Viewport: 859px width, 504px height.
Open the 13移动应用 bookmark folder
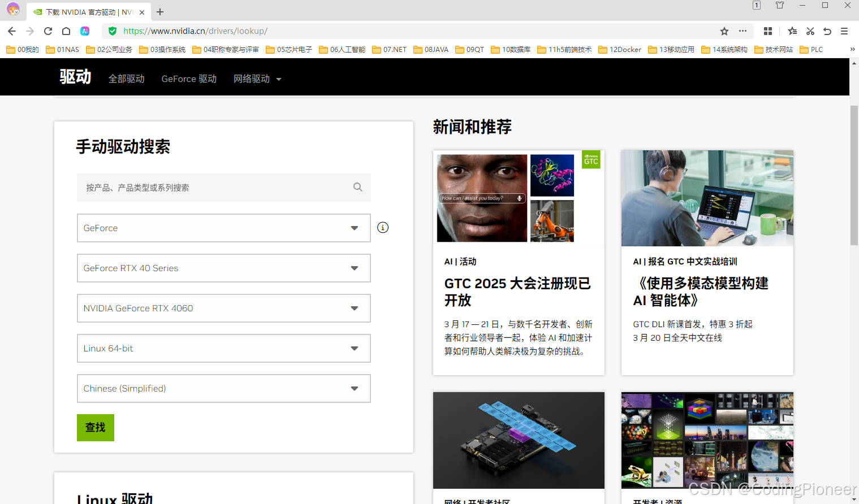click(671, 50)
